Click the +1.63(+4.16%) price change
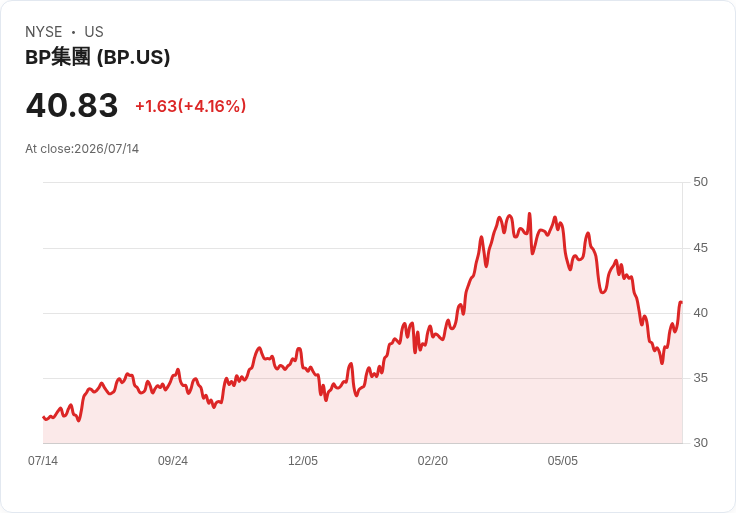 pyautogui.click(x=191, y=106)
